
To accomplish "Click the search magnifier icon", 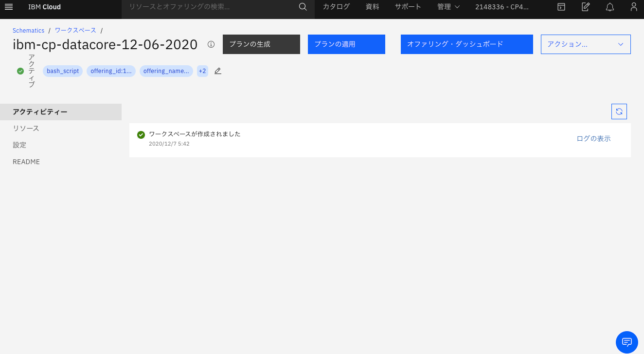I will [x=303, y=7].
